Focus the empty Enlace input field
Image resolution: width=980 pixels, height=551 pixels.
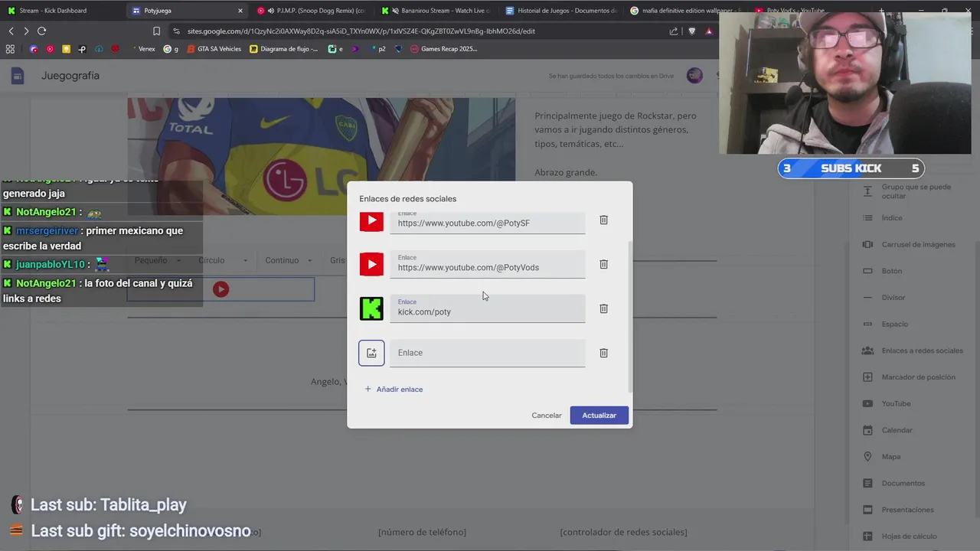(x=488, y=353)
